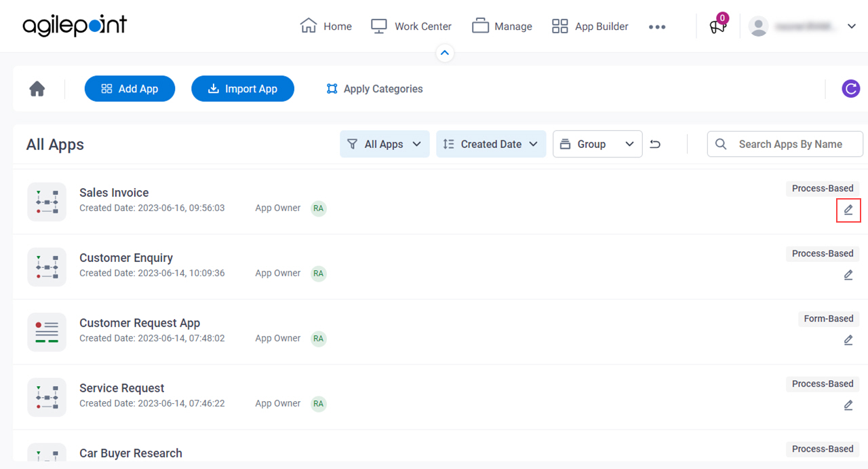Screen dimensions: 868x469
Task: Collapse the top navigation with chevron button
Action: [x=444, y=52]
